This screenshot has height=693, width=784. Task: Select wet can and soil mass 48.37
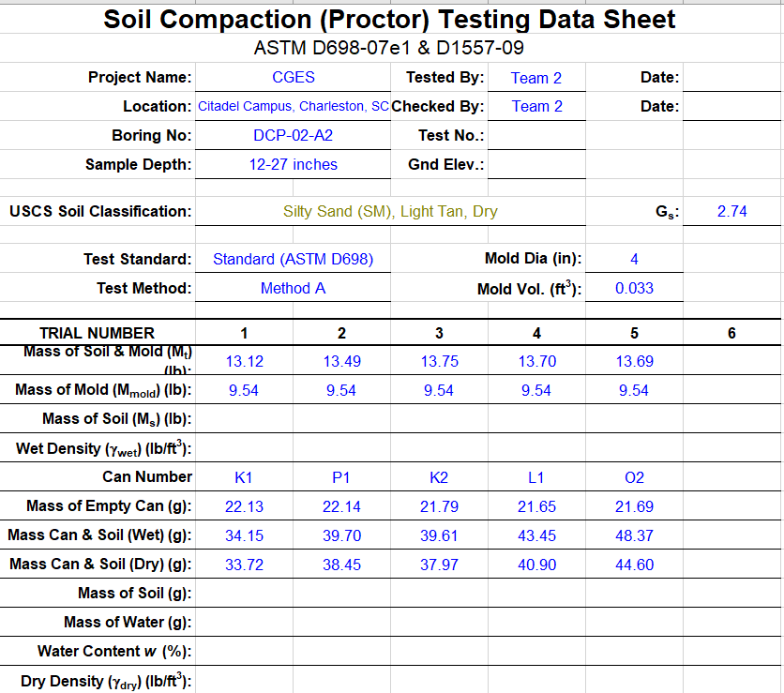(634, 535)
